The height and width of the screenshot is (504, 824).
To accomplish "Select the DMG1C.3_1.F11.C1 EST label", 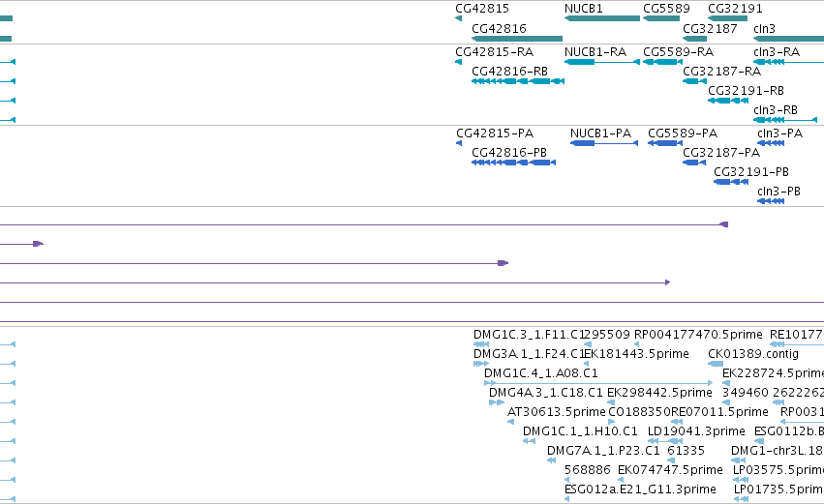I will [529, 335].
